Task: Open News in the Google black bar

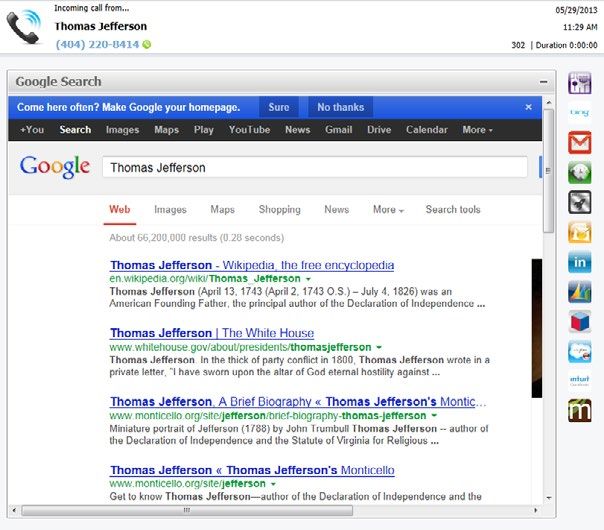Action: 297,130
